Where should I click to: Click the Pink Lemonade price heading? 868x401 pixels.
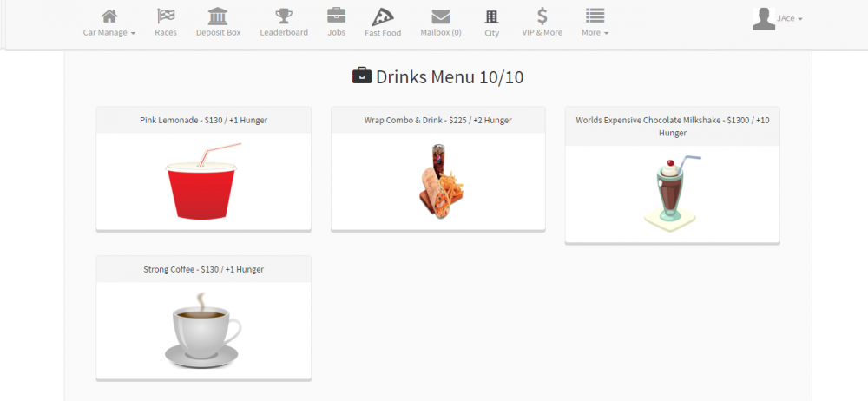point(203,120)
